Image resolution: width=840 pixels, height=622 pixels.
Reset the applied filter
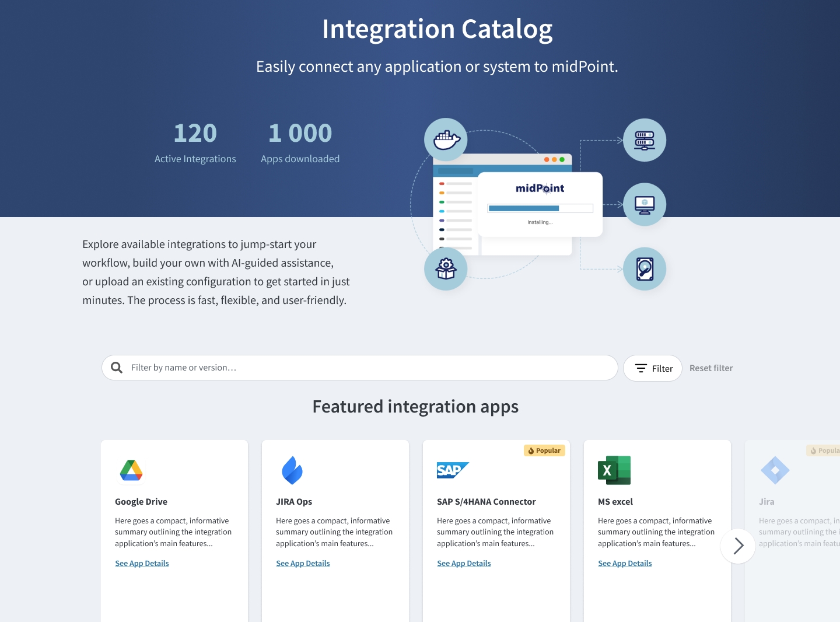711,368
